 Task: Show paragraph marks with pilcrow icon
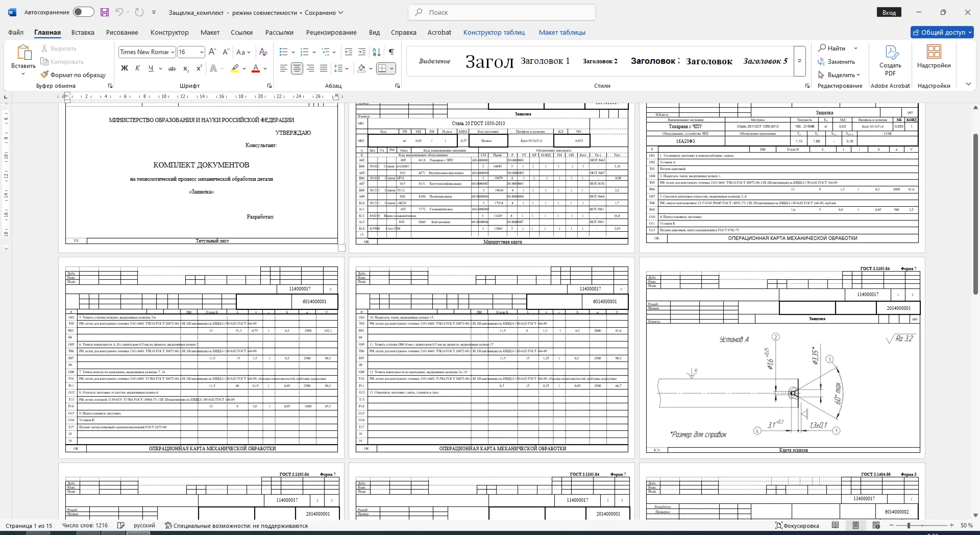tap(391, 52)
